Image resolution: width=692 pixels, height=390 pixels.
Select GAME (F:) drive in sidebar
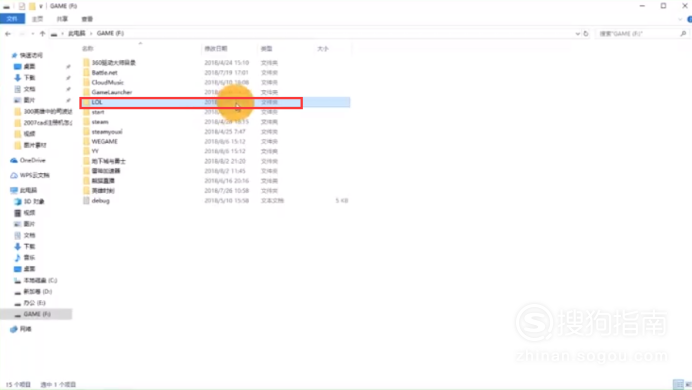coord(37,314)
